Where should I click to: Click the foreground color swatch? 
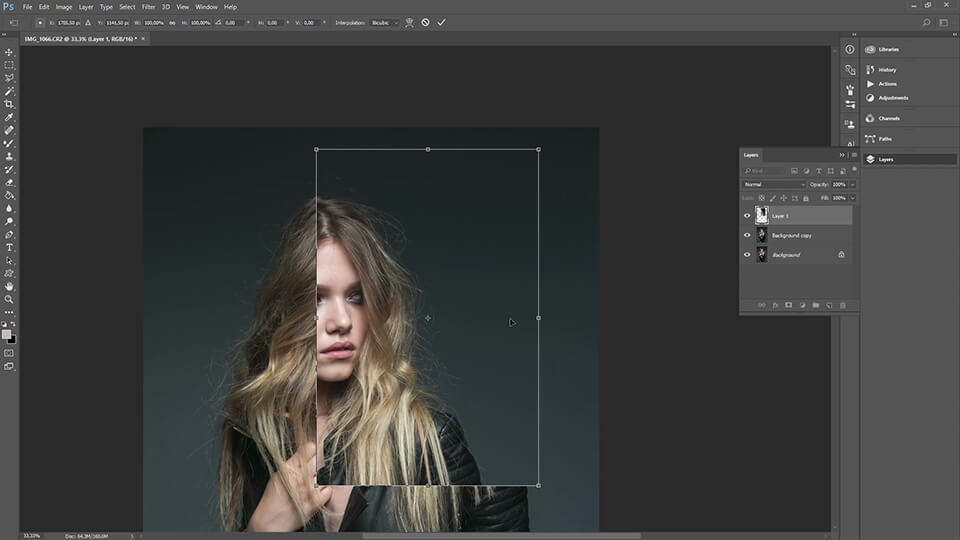click(6, 334)
